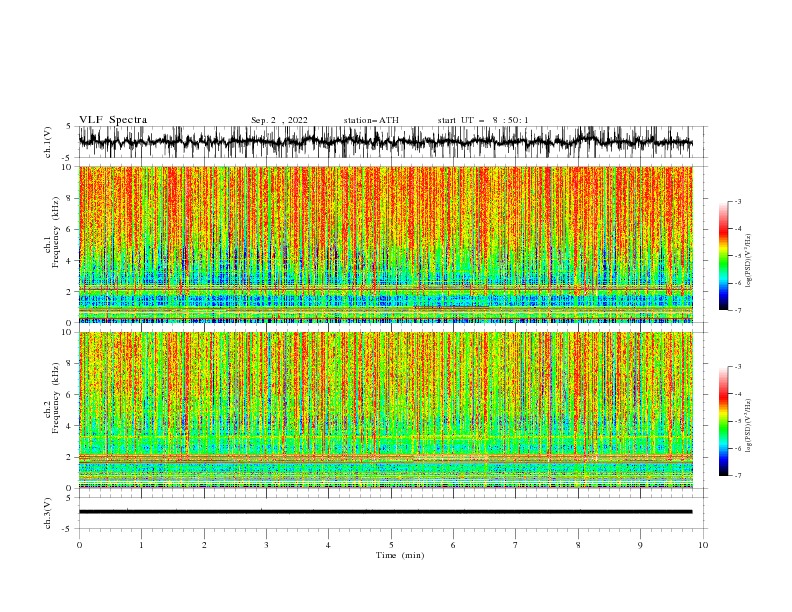This screenshot has width=792, height=612.
Task: Click the "ch.3(V)" axis label
Action: [48, 513]
